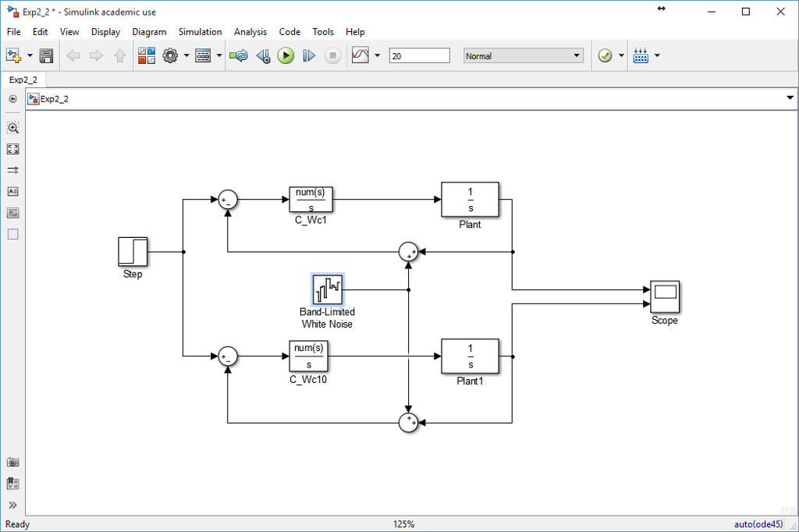Run the Model Advisor check

pyautogui.click(x=605, y=55)
